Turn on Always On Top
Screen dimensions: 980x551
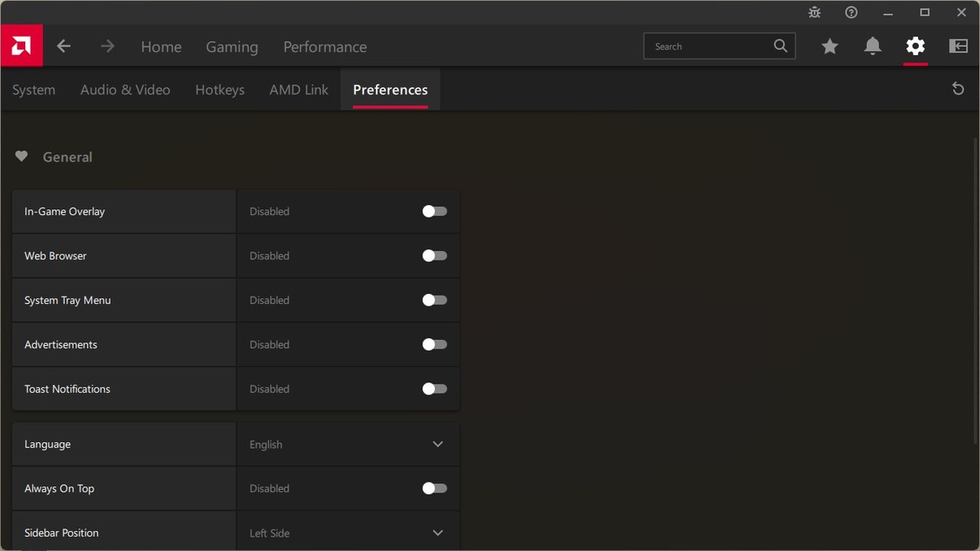(435, 488)
